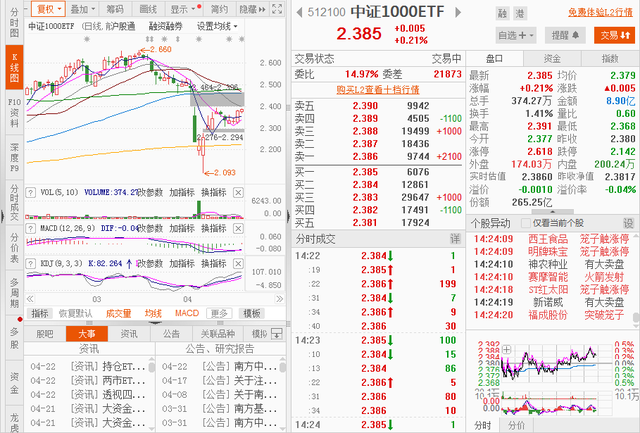Toggle the 均线 moving average indicator
The image size is (640, 433).
pos(153,313)
